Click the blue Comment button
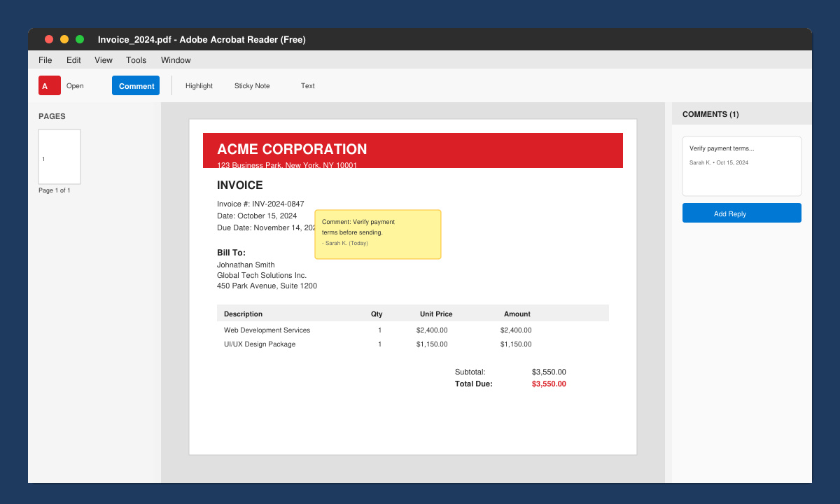Image resolution: width=840 pixels, height=504 pixels. (136, 85)
